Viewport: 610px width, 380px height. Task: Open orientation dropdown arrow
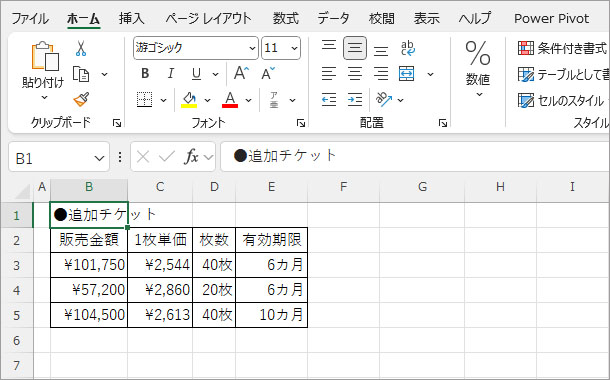pyautogui.click(x=400, y=100)
